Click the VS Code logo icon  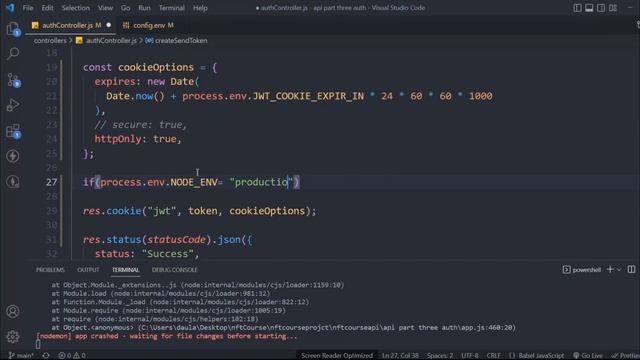tap(10, 8)
